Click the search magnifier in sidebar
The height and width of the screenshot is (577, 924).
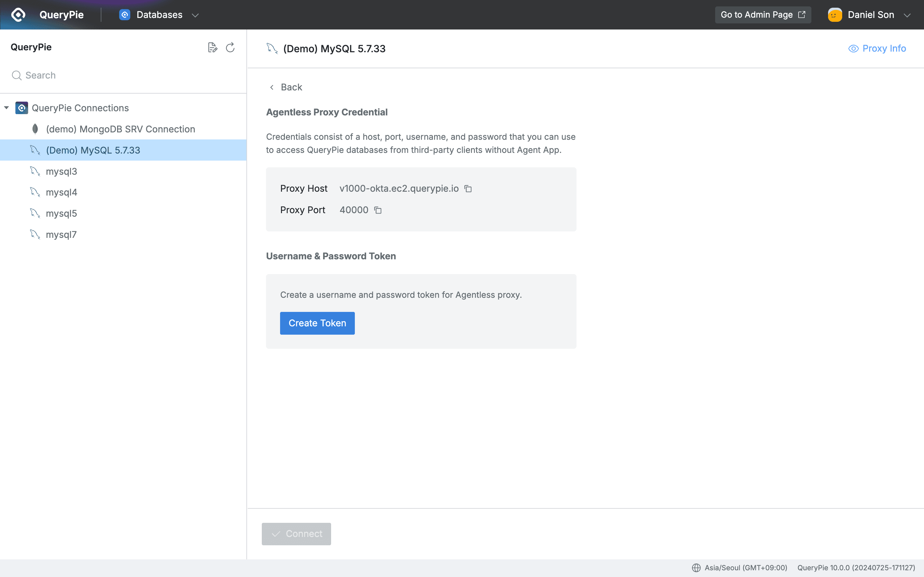pyautogui.click(x=16, y=75)
